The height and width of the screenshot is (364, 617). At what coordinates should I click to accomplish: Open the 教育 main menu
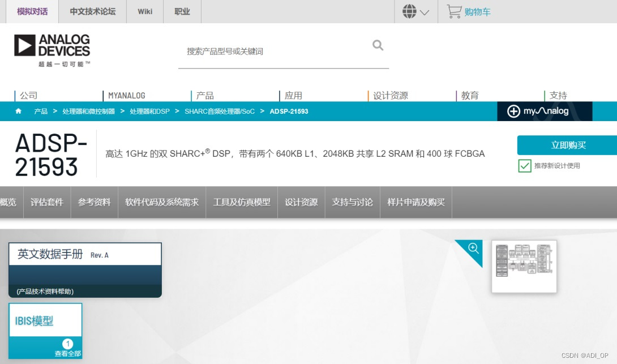(x=470, y=95)
